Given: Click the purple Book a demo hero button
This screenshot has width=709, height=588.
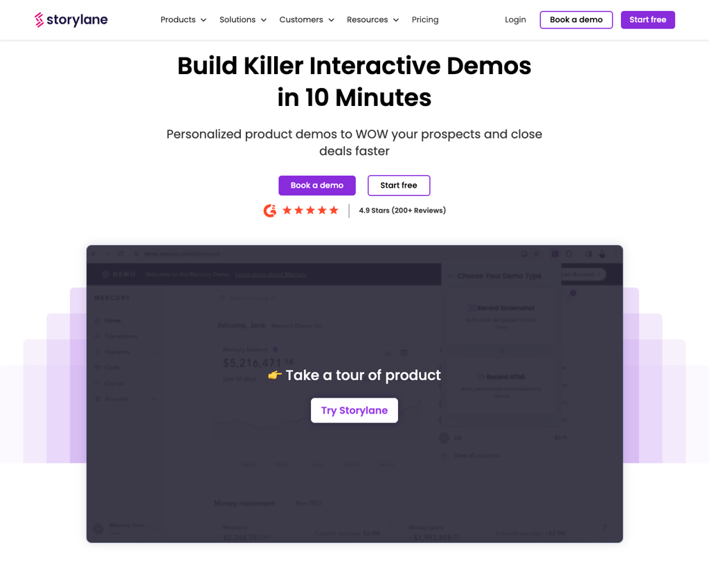Looking at the screenshot, I should pyautogui.click(x=317, y=186).
